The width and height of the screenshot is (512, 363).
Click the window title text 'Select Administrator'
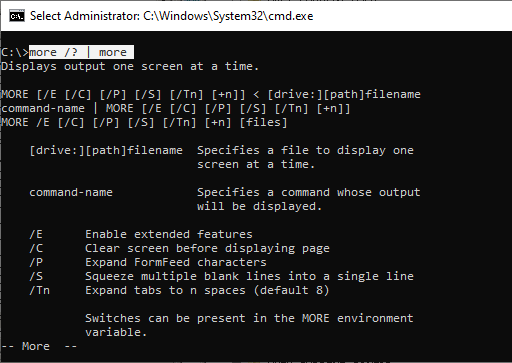85,16
